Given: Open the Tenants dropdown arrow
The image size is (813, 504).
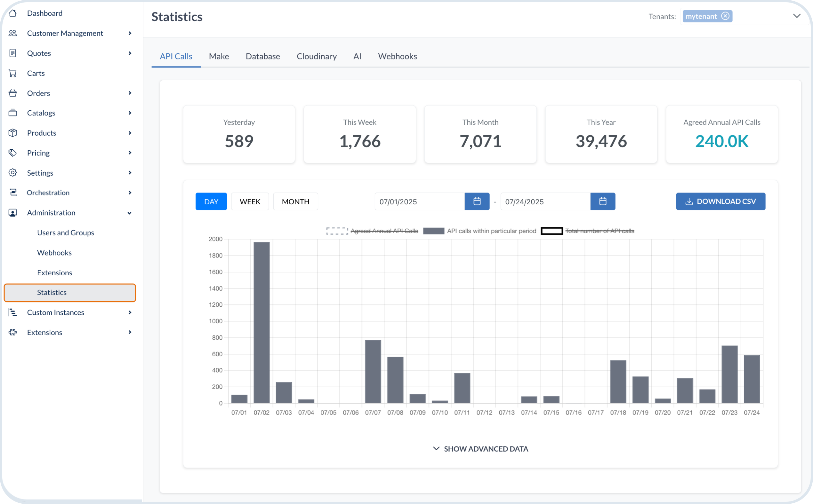Looking at the screenshot, I should click(797, 16).
